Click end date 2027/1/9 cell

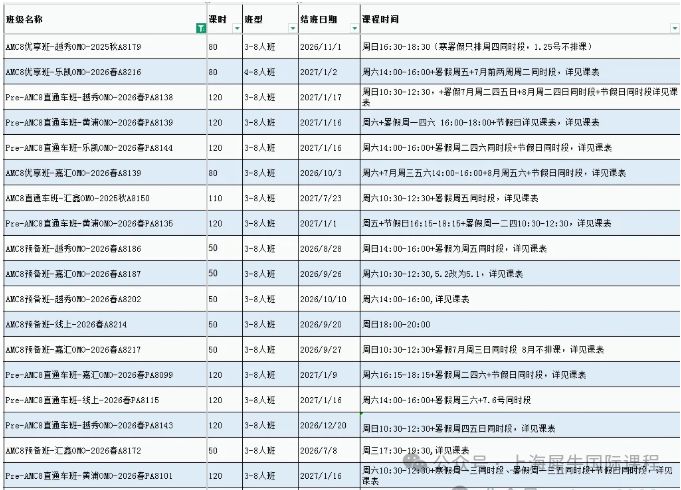pyautogui.click(x=329, y=374)
